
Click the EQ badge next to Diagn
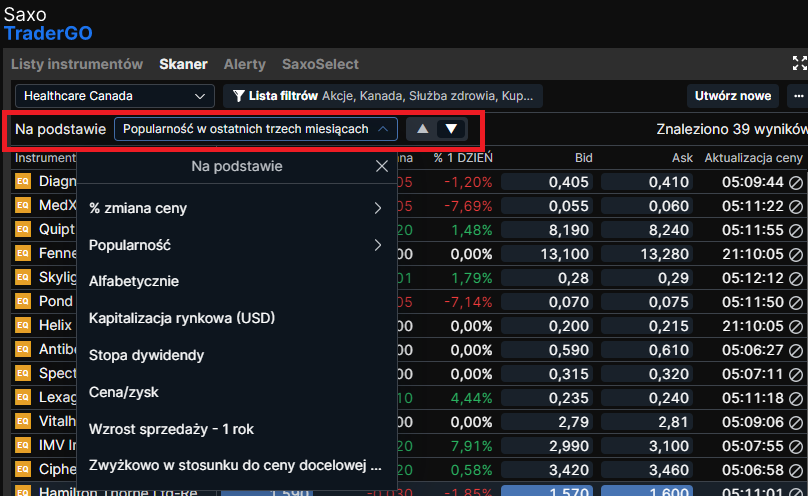23,182
